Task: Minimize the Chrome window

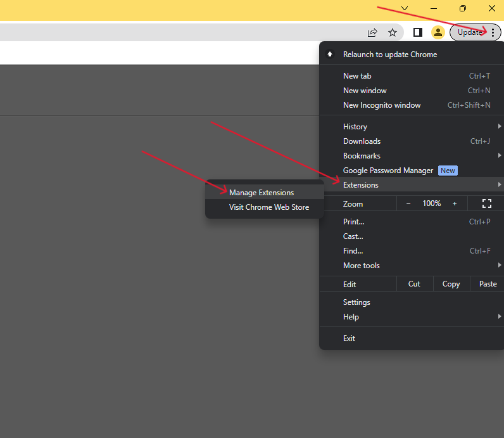Action: pyautogui.click(x=434, y=8)
